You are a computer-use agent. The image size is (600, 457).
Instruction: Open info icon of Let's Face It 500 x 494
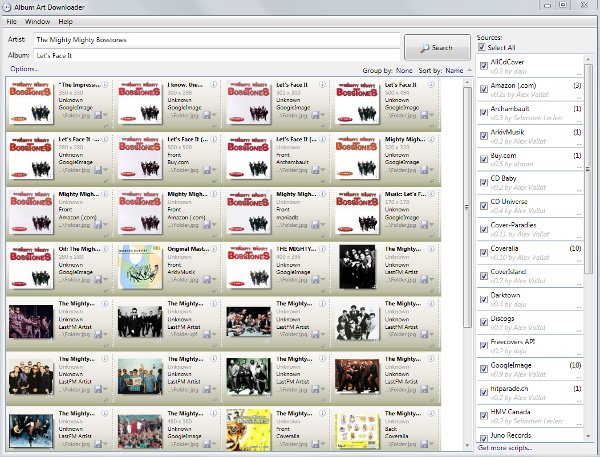pyautogui.click(x=431, y=85)
